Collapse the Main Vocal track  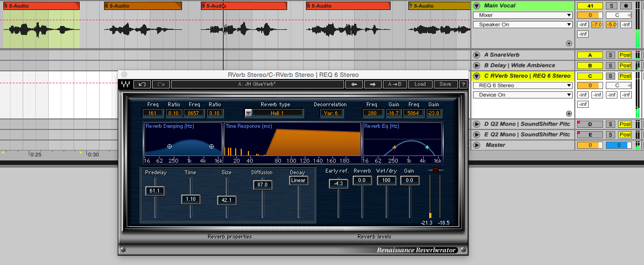[476, 6]
